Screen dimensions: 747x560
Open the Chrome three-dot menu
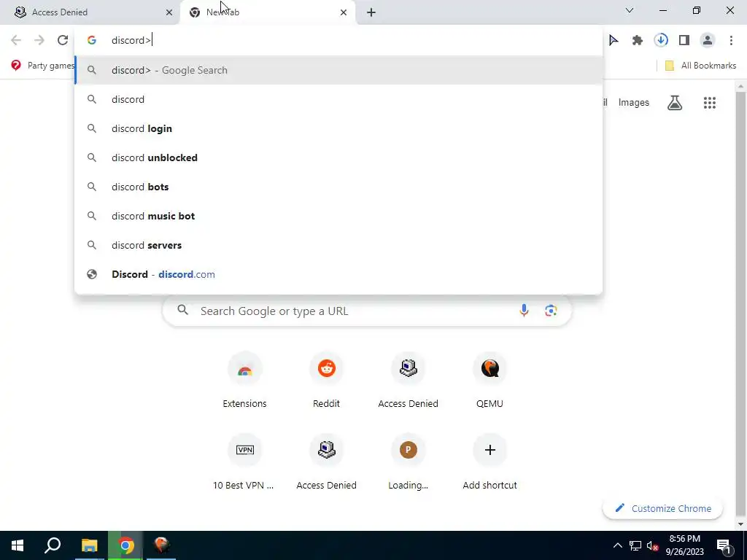coord(731,41)
